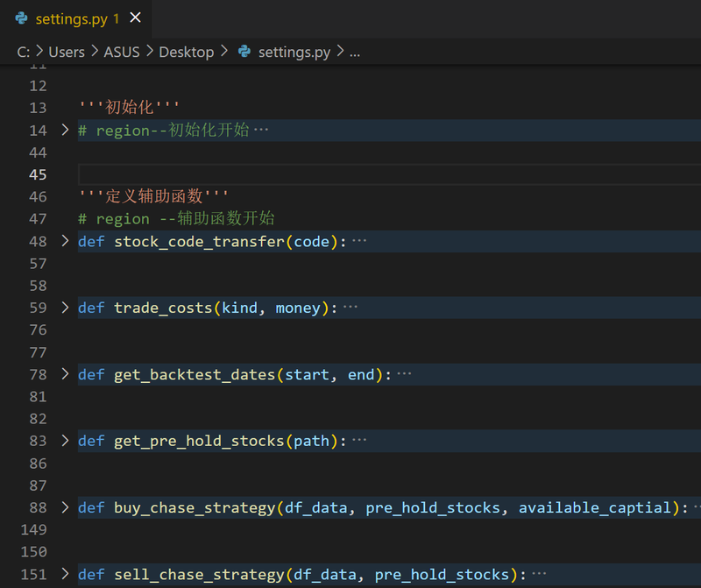Expand folded region 初始化开始 on line 14
This screenshot has width=701, height=588.
(x=65, y=130)
